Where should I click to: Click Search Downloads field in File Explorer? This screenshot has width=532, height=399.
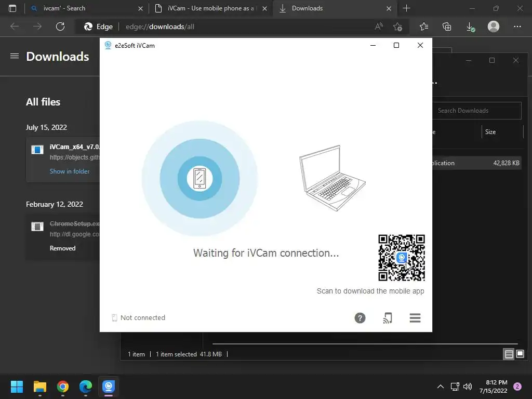click(x=477, y=111)
